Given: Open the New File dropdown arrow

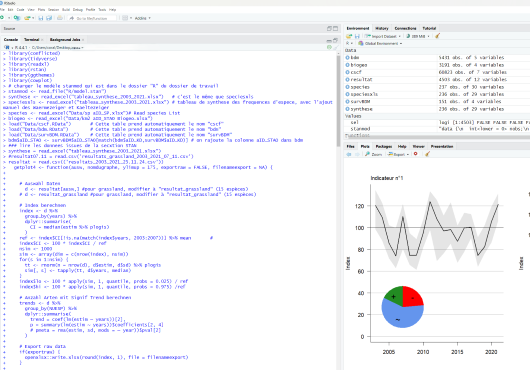Looking at the screenshot, I should click(9, 18).
